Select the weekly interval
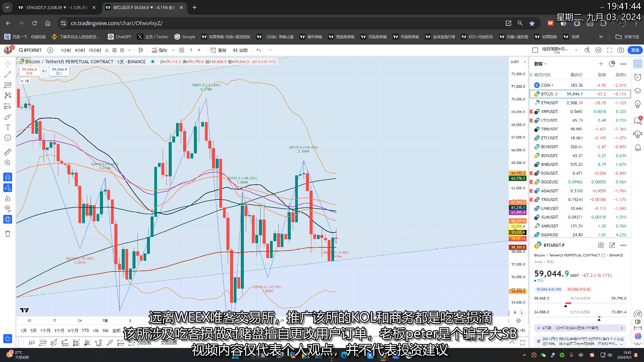644x362 pixels. click(114, 50)
